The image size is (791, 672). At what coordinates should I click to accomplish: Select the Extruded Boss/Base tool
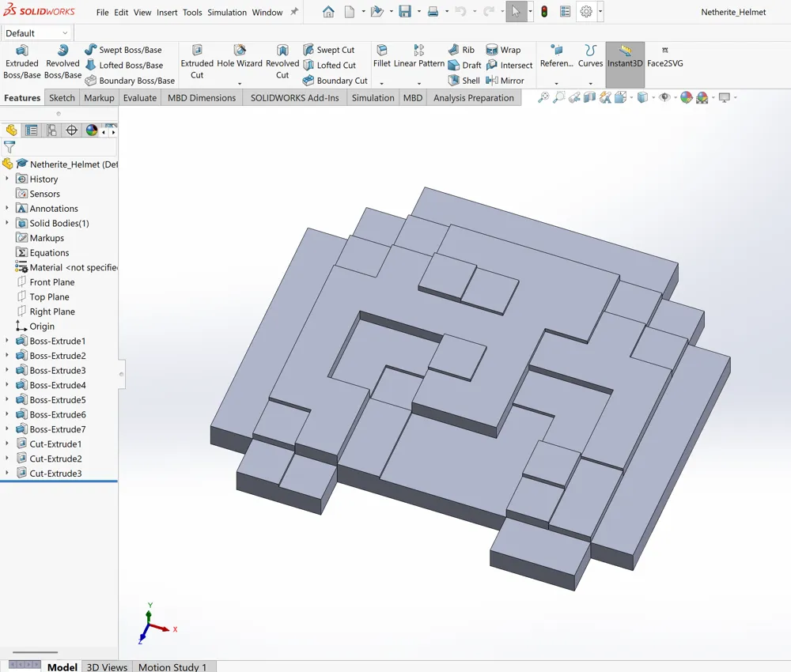pyautogui.click(x=21, y=62)
